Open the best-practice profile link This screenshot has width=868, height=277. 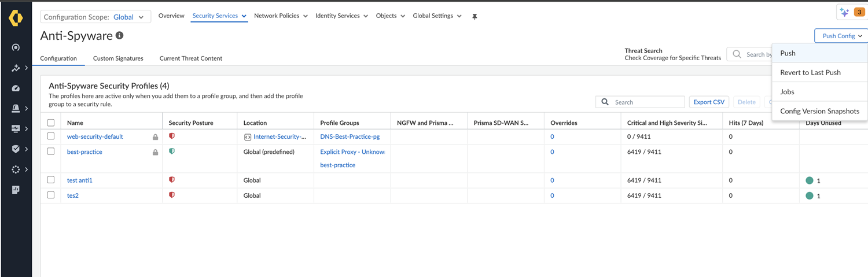click(x=84, y=152)
